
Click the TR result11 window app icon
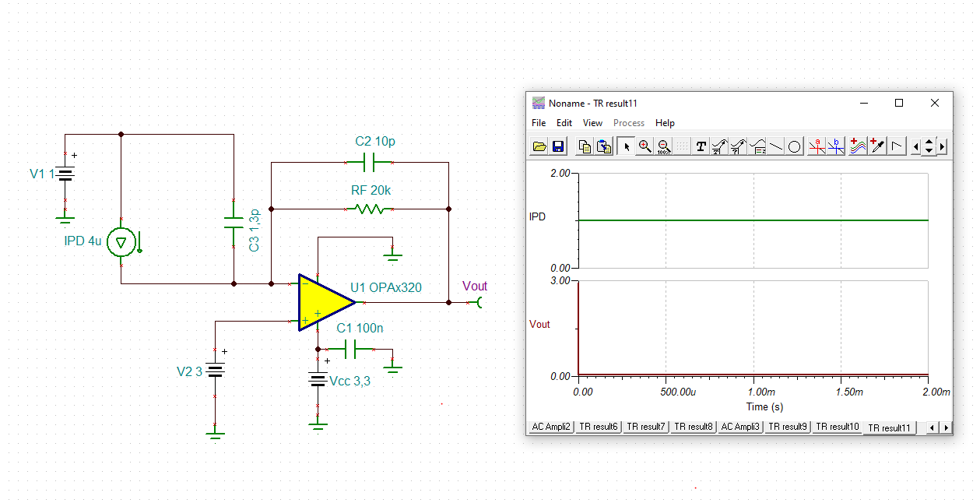(538, 103)
